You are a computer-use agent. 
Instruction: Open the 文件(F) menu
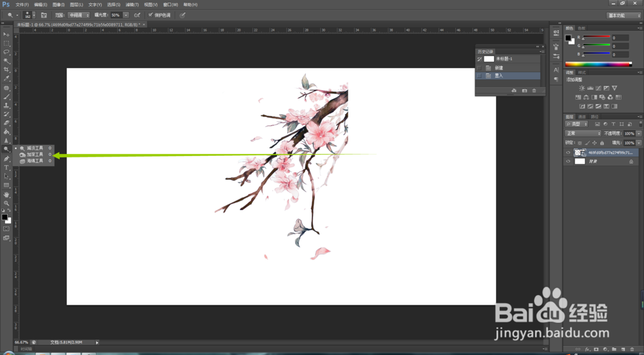point(22,5)
